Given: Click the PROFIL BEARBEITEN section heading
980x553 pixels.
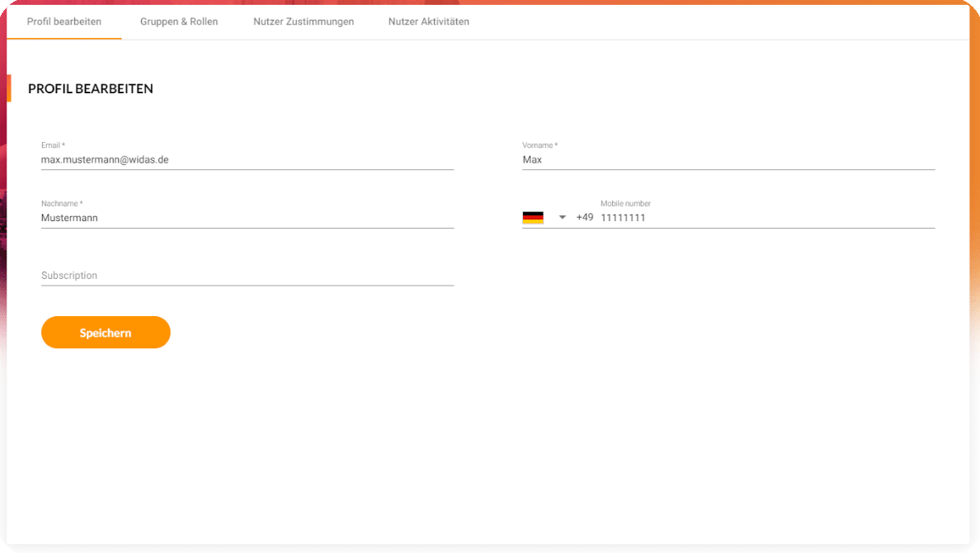Looking at the screenshot, I should tap(91, 89).
